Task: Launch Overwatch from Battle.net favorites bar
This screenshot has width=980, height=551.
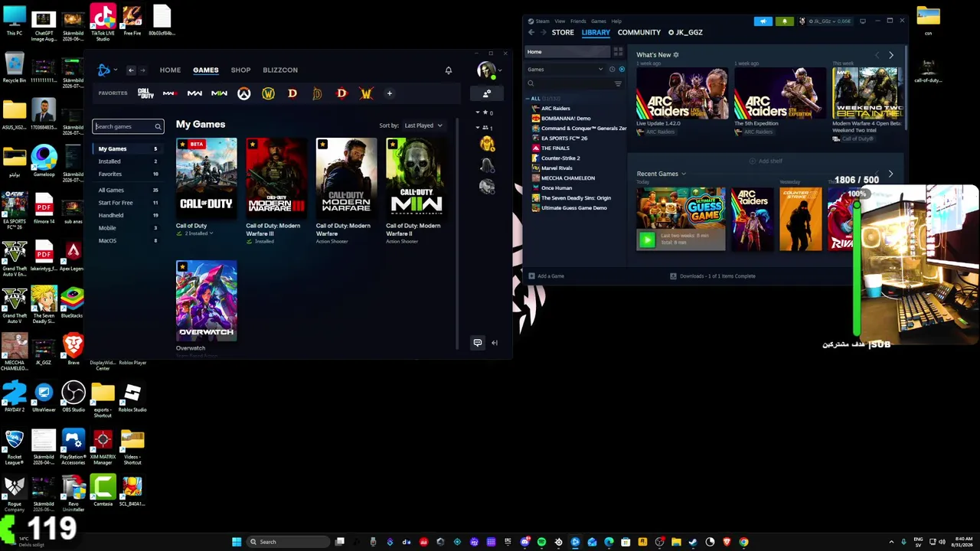Action: (243, 93)
